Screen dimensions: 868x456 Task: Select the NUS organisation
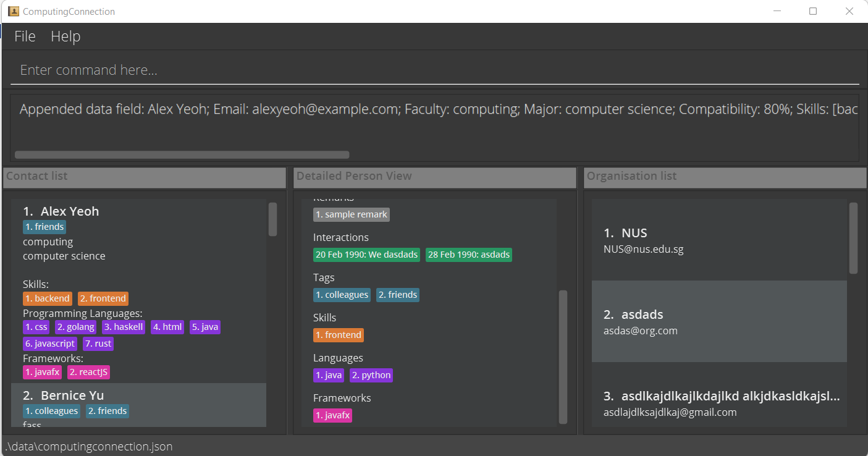click(719, 240)
